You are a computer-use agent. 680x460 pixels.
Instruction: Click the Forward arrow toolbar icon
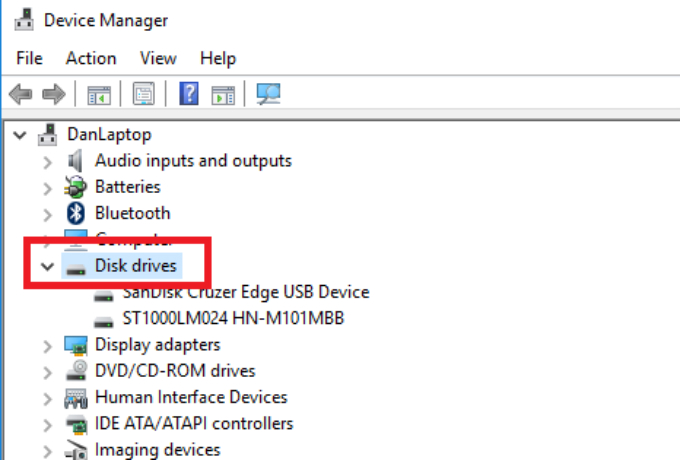click(x=53, y=95)
